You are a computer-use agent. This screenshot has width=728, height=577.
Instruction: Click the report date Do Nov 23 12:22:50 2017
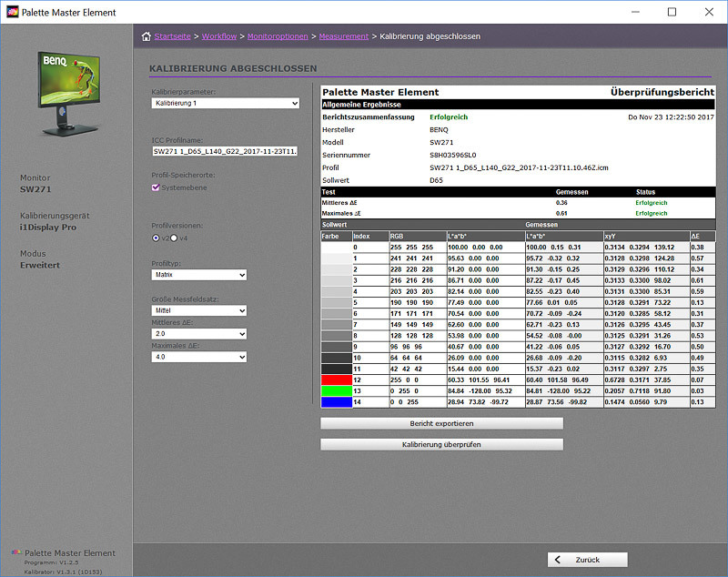point(671,117)
